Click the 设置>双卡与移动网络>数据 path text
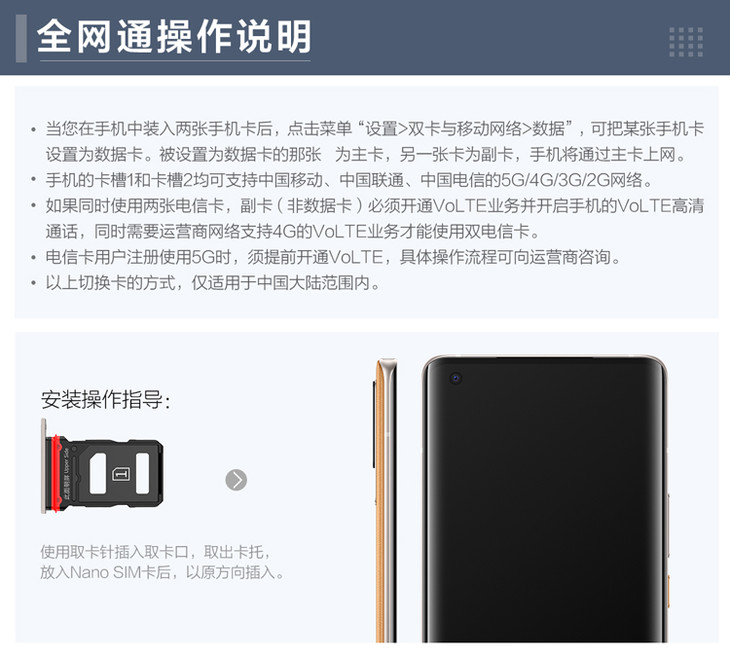730x656 pixels. click(x=465, y=128)
